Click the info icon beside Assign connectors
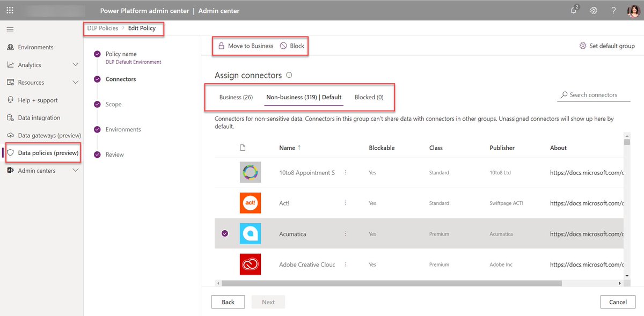 coord(289,76)
